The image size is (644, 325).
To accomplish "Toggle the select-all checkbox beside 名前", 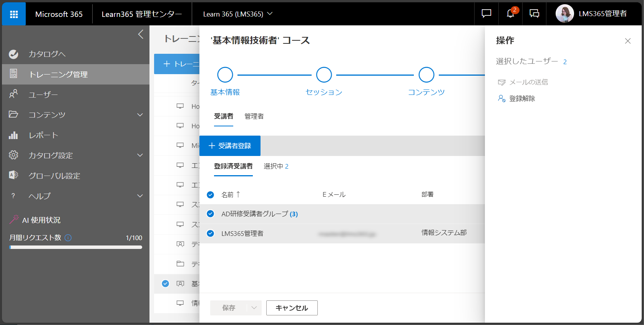I will pyautogui.click(x=210, y=195).
